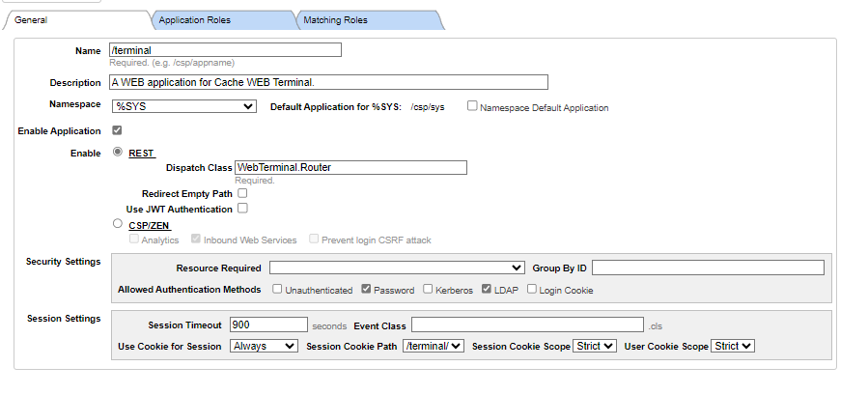Select the CSP/ZEN radio button
Screen dimensions: 868x395
click(x=118, y=223)
